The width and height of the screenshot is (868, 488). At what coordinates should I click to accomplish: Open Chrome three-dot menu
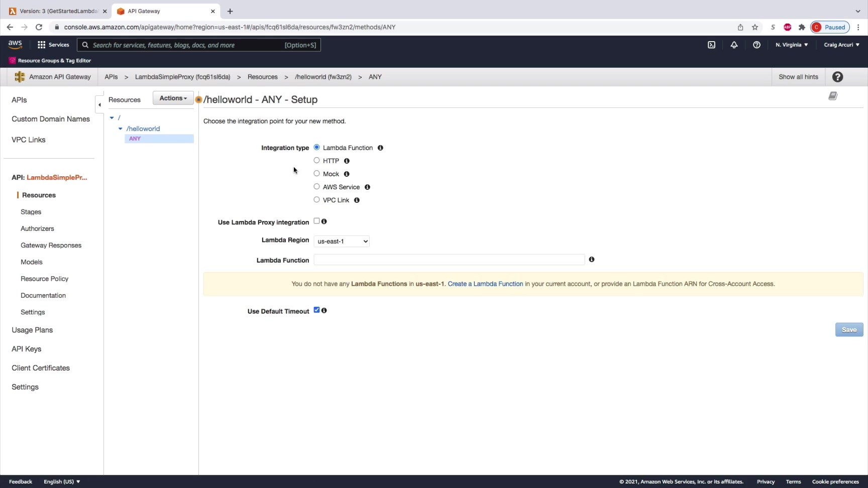click(858, 27)
